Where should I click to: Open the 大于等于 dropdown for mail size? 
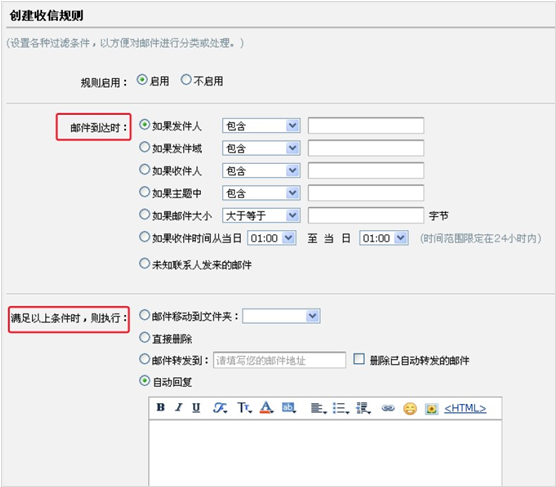pyautogui.click(x=261, y=215)
